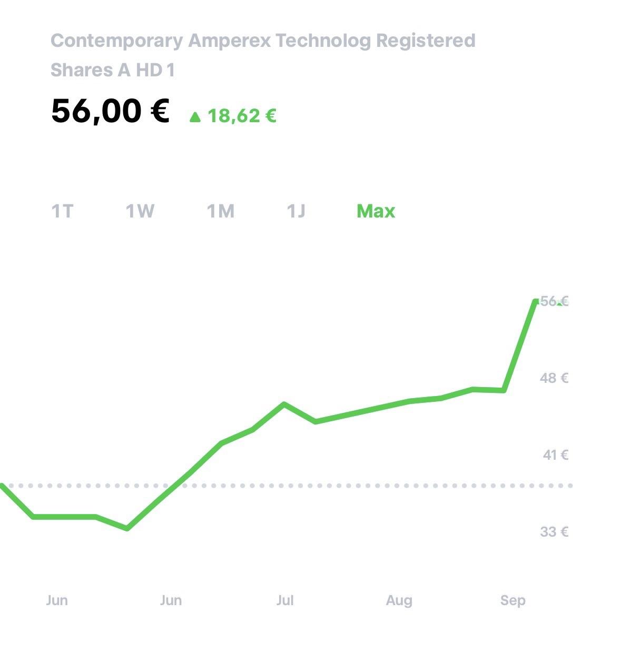Screen dimensions: 621x672
Task: Click the 18,62 € price change value
Action: pyautogui.click(x=242, y=116)
